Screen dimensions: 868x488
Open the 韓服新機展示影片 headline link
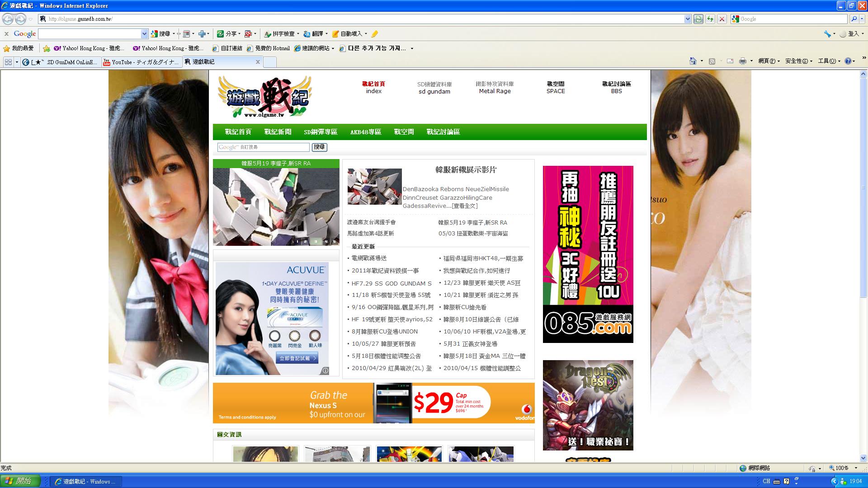click(466, 170)
